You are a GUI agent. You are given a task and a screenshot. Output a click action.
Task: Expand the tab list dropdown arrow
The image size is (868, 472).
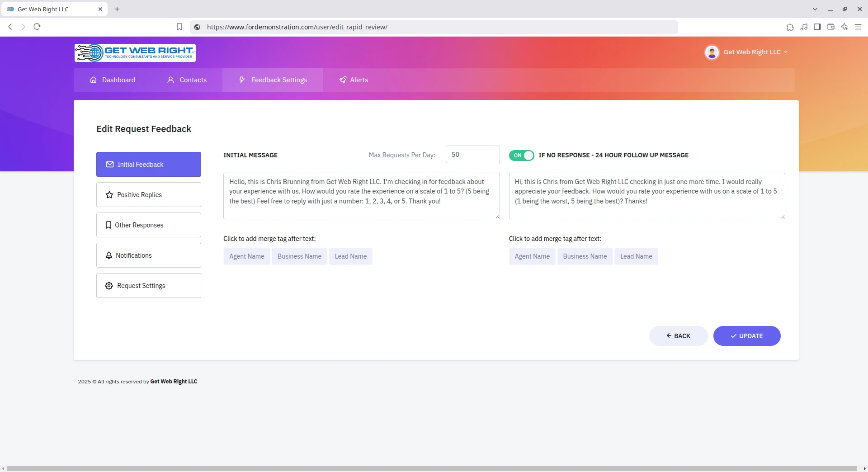pos(815,9)
